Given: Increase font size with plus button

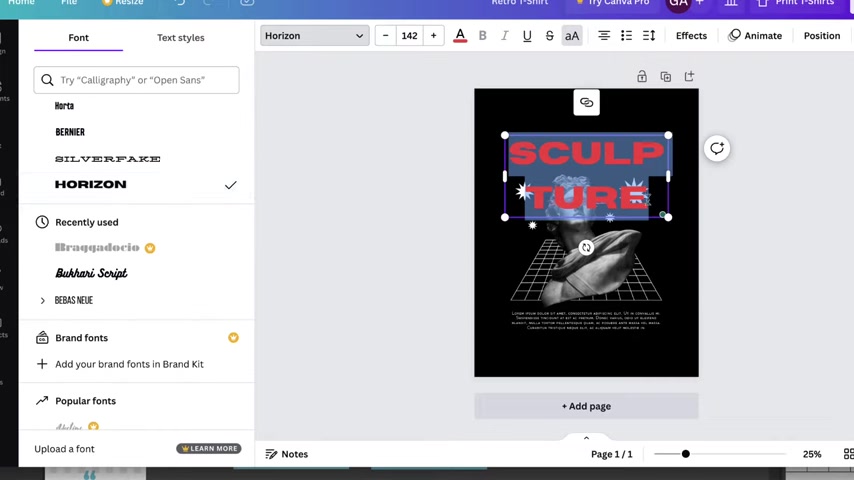Looking at the screenshot, I should [x=434, y=36].
